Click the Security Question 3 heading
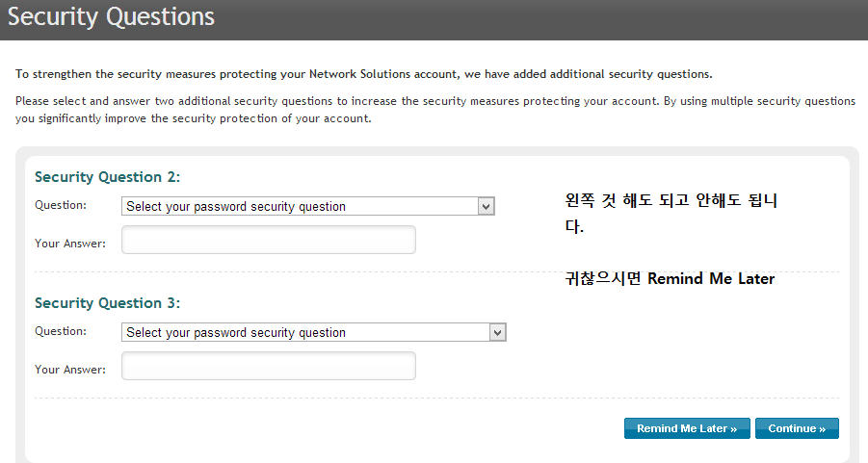This screenshot has height=463, width=868. [108, 303]
